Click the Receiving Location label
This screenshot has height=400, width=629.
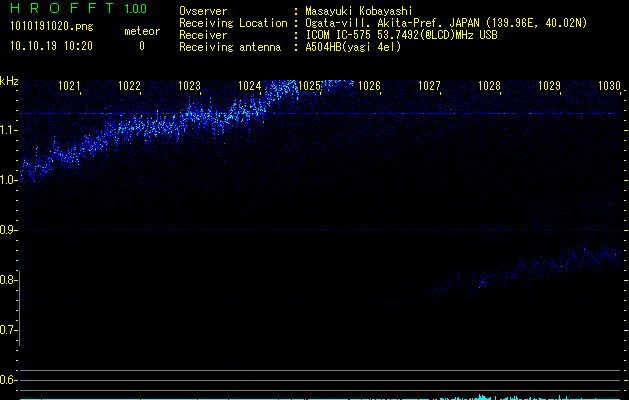point(233,23)
